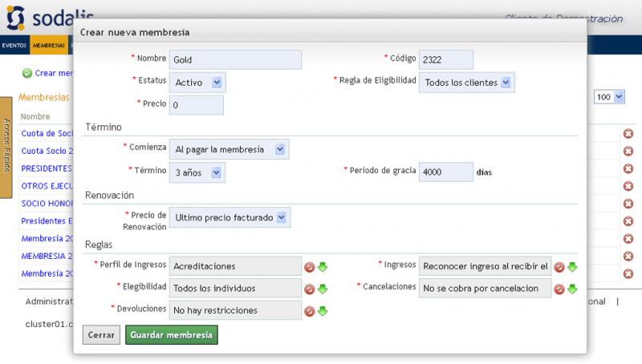Expand Regla de Elegibilidad dropdown
Screen dimensions: 642x364
click(x=466, y=83)
